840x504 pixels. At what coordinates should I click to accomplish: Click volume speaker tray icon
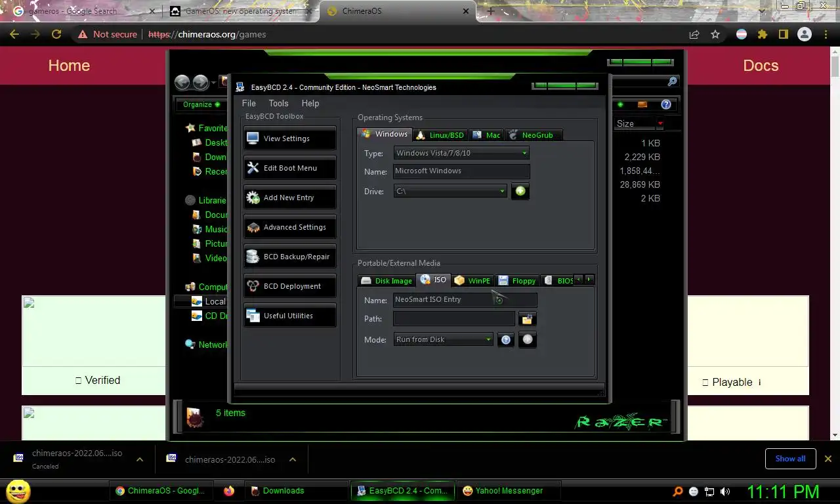pos(725,491)
